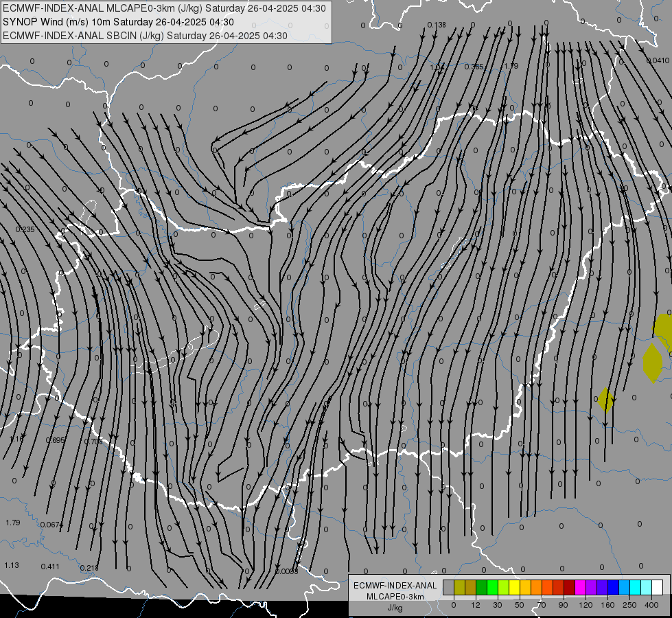Choose the magenta legend swatch
Image resolution: width=672 pixels, height=618 pixels.
point(580,587)
